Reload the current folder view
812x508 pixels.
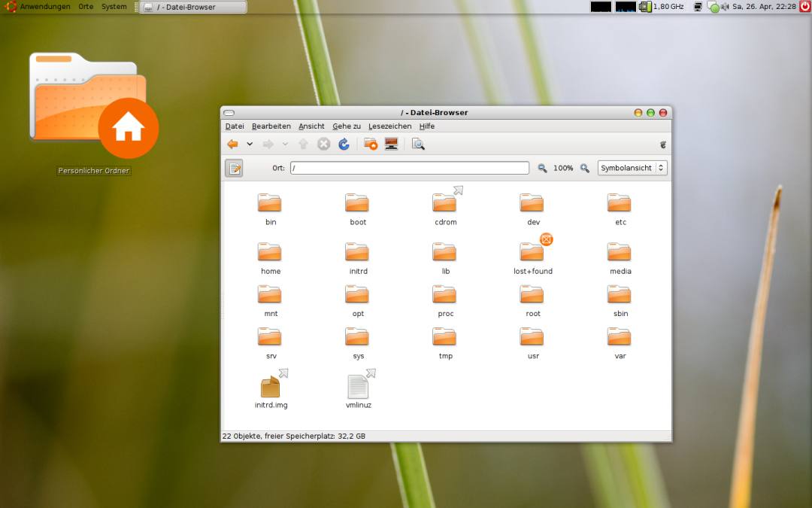(x=344, y=144)
